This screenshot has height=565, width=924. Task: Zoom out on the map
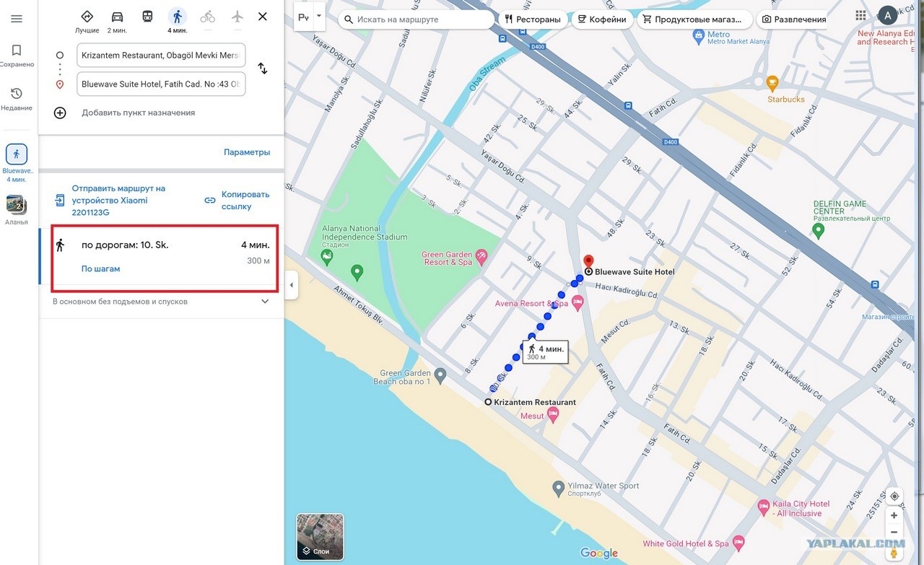point(894,533)
